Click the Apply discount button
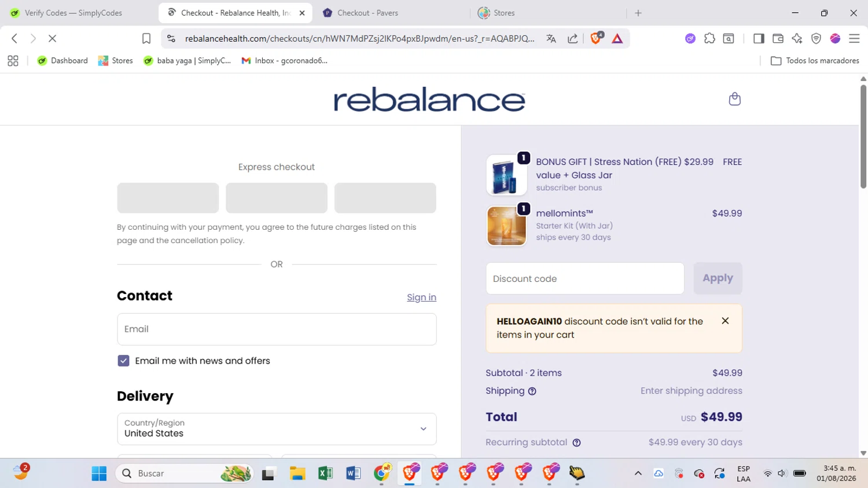868x488 pixels. coord(718,278)
